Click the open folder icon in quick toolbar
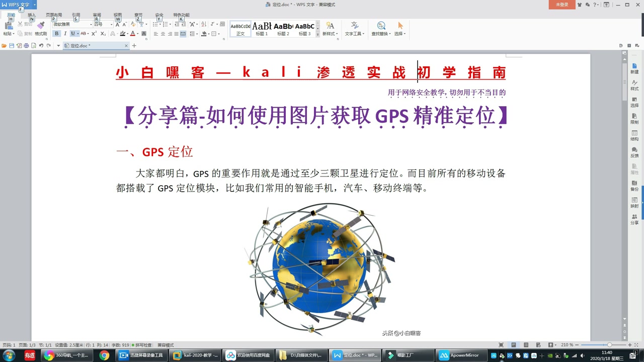Image resolution: width=644 pixels, height=362 pixels. click(4, 46)
